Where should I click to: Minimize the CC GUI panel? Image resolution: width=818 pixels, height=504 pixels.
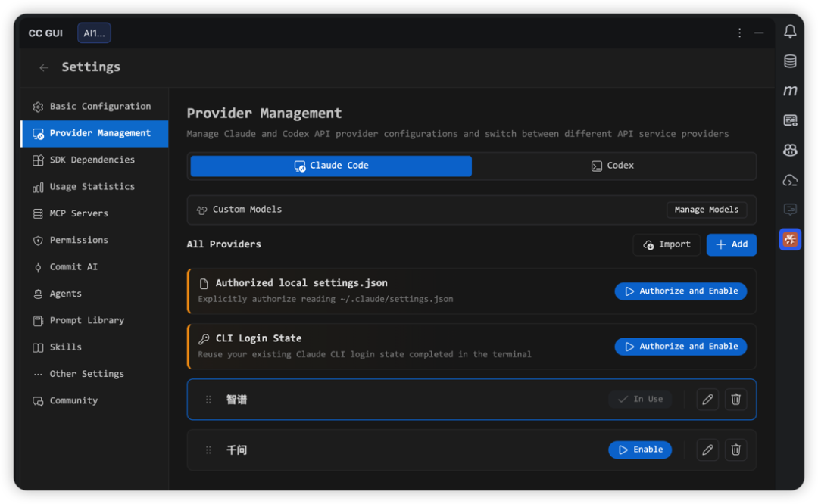tap(758, 33)
